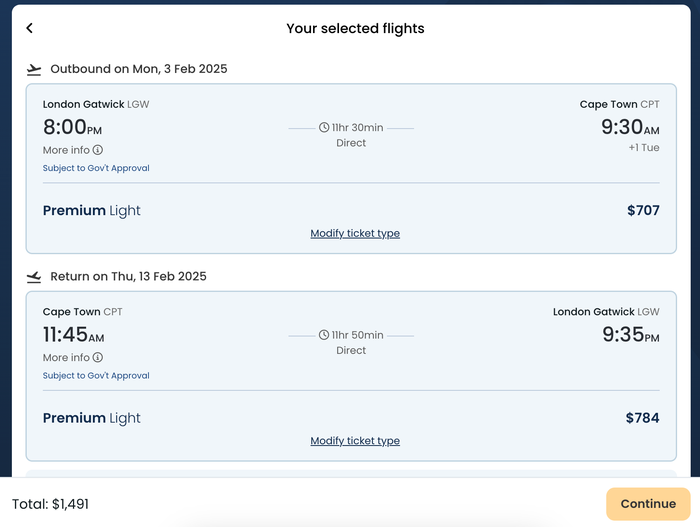Image resolution: width=700 pixels, height=527 pixels.
Task: Click info icon beside return More info
Action: click(x=98, y=357)
